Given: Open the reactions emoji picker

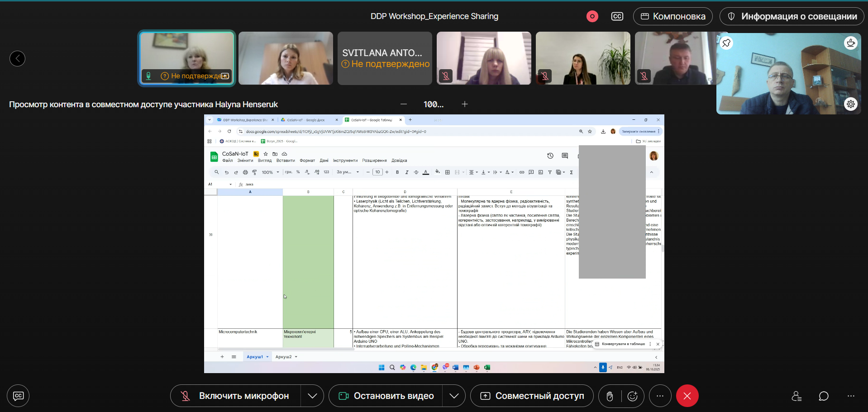Looking at the screenshot, I should click(632, 396).
